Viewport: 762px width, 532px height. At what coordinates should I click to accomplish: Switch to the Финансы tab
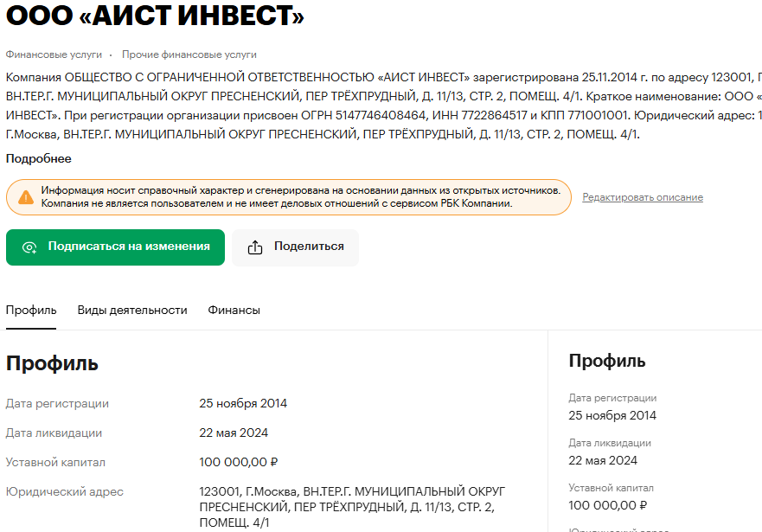click(234, 311)
